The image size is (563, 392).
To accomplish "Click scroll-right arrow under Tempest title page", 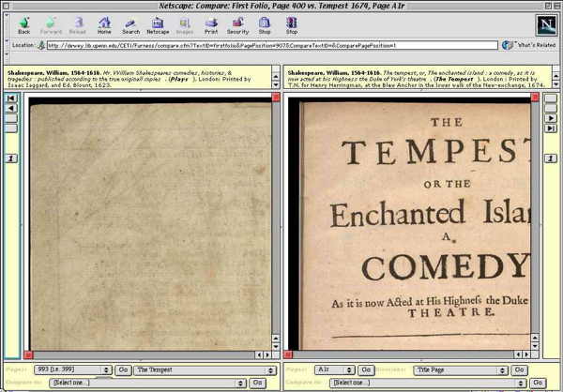I will coord(526,354).
